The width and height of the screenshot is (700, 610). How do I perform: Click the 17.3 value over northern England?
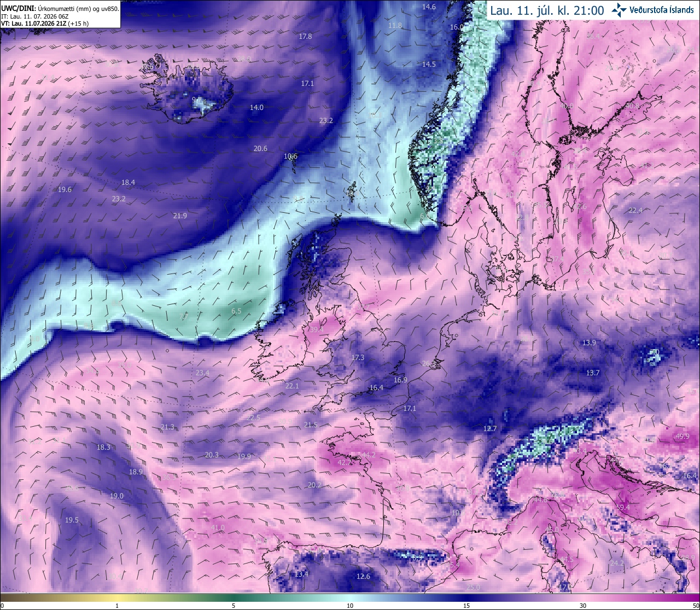pyautogui.click(x=358, y=357)
